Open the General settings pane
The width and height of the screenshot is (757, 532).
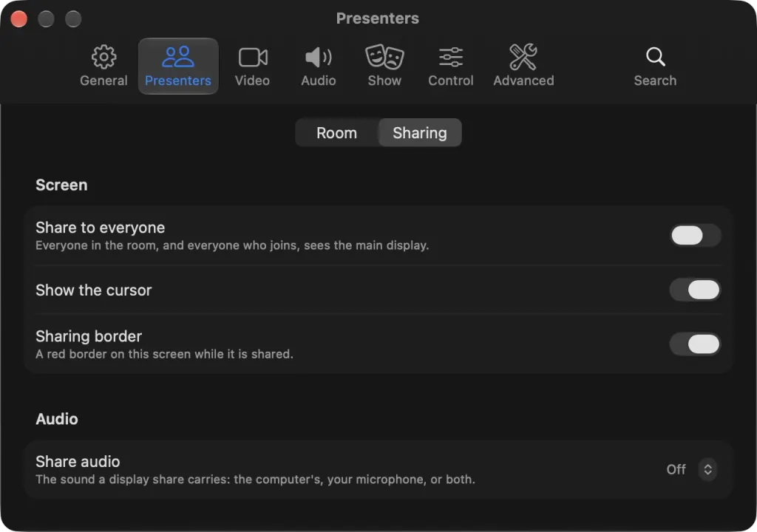pos(103,66)
